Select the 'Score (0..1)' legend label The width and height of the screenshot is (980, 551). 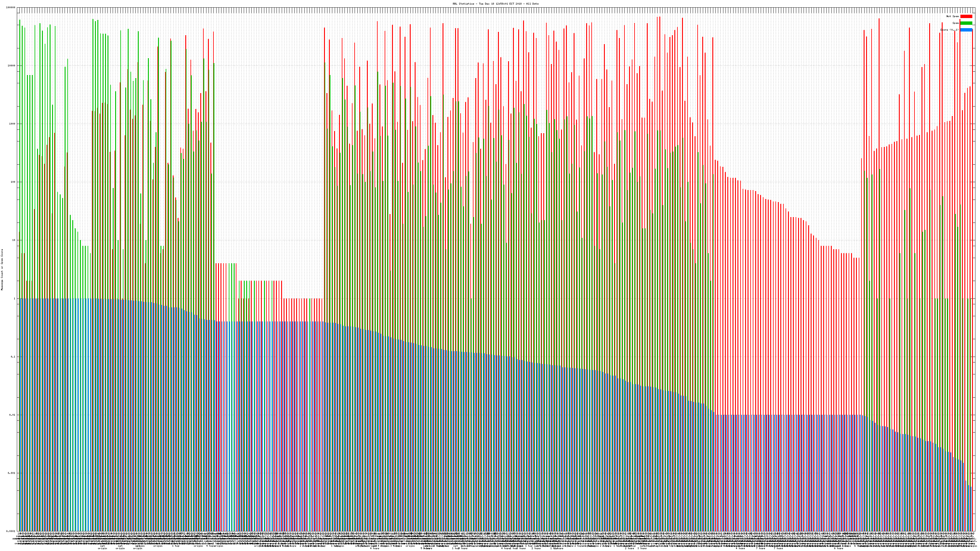(x=949, y=30)
